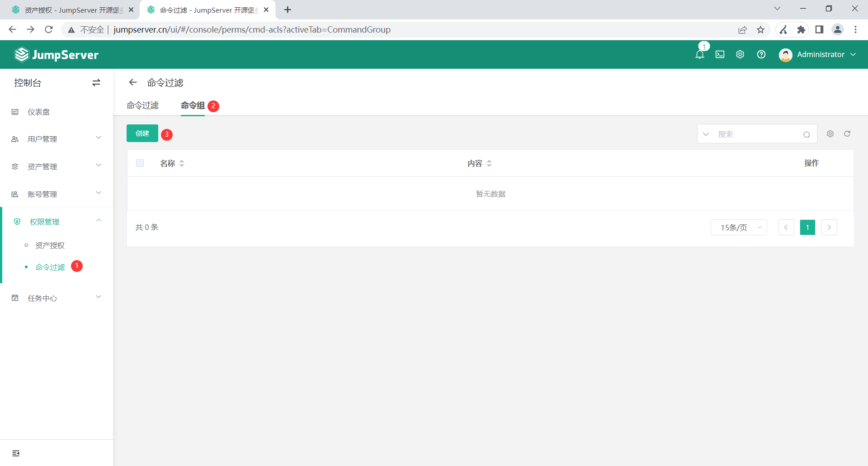
Task: Expand the 用户管理 menu
Action: (57, 139)
